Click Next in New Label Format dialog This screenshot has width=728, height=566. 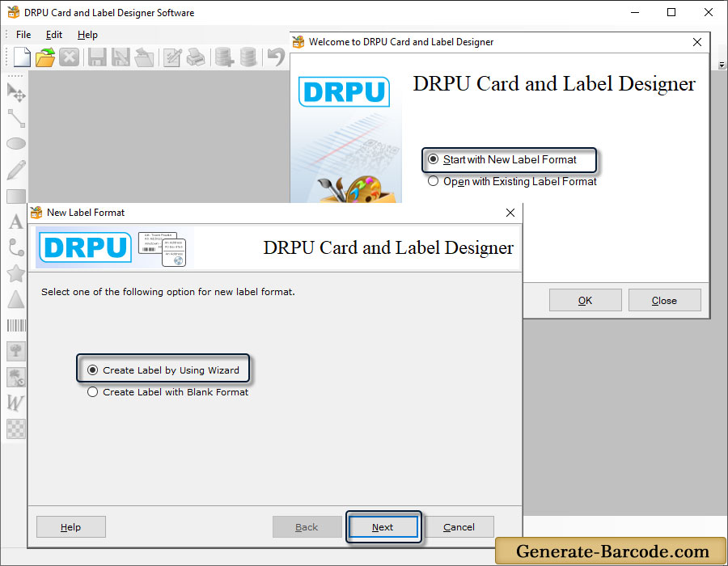click(x=383, y=527)
